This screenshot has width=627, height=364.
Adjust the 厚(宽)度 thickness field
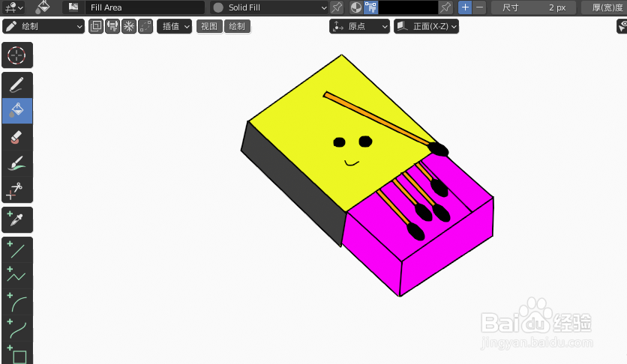(x=604, y=7)
